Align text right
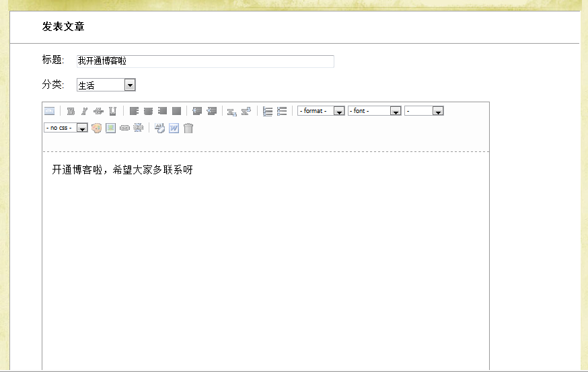 coord(162,111)
